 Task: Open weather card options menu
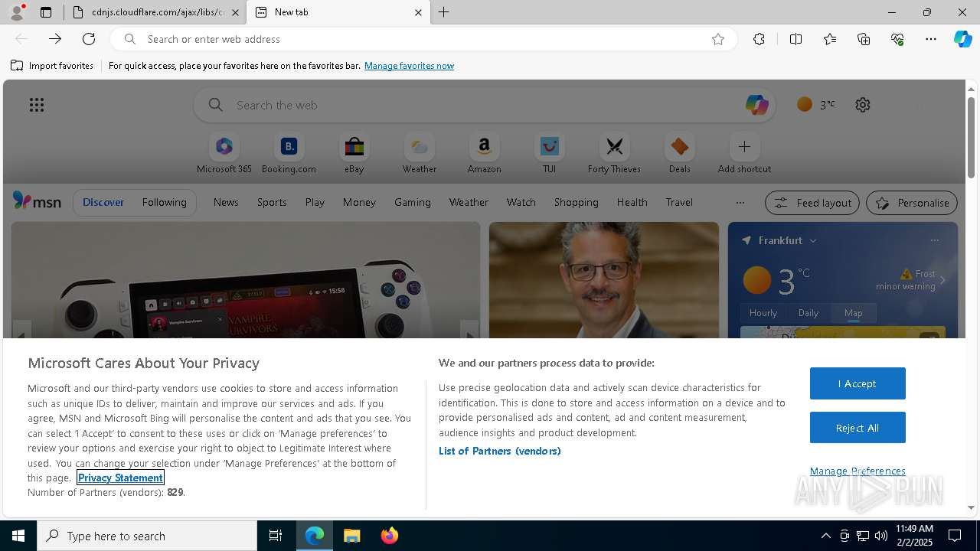pyautogui.click(x=935, y=240)
